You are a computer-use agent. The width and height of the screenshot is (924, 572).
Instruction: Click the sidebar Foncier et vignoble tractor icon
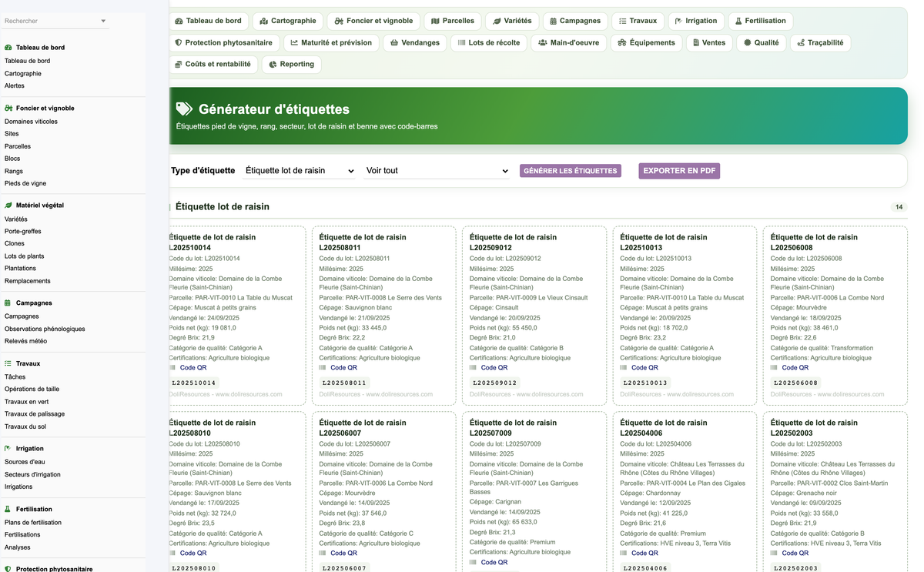point(8,109)
